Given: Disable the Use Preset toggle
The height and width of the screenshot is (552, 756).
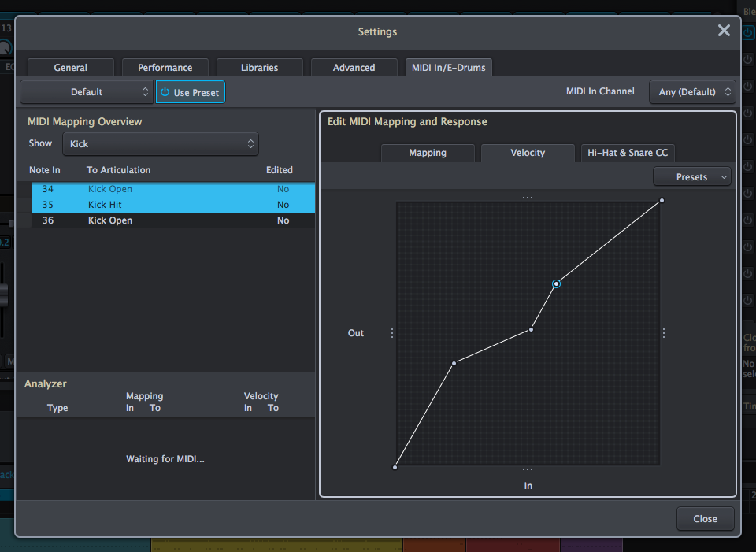Looking at the screenshot, I should [190, 91].
